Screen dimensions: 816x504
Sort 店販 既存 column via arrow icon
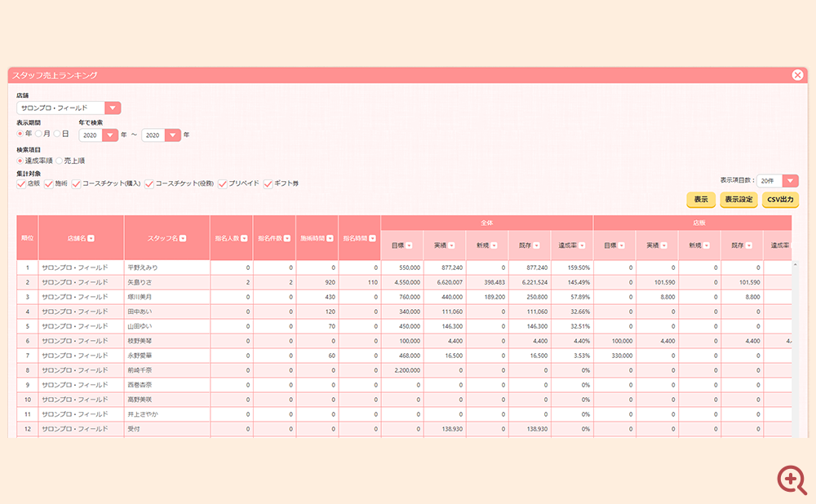(x=749, y=245)
